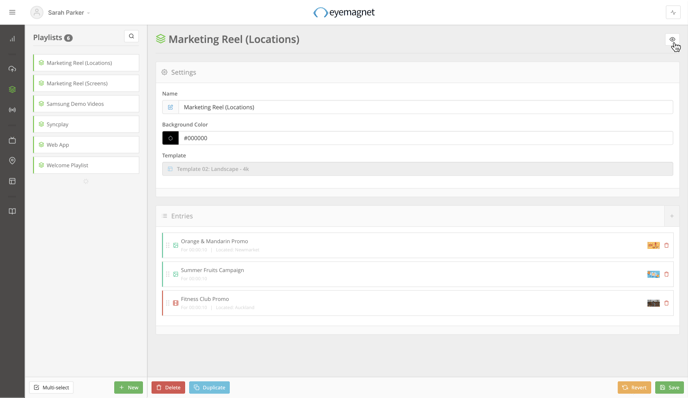Select Welcome Playlist item
Image resolution: width=688 pixels, height=398 pixels.
click(86, 165)
